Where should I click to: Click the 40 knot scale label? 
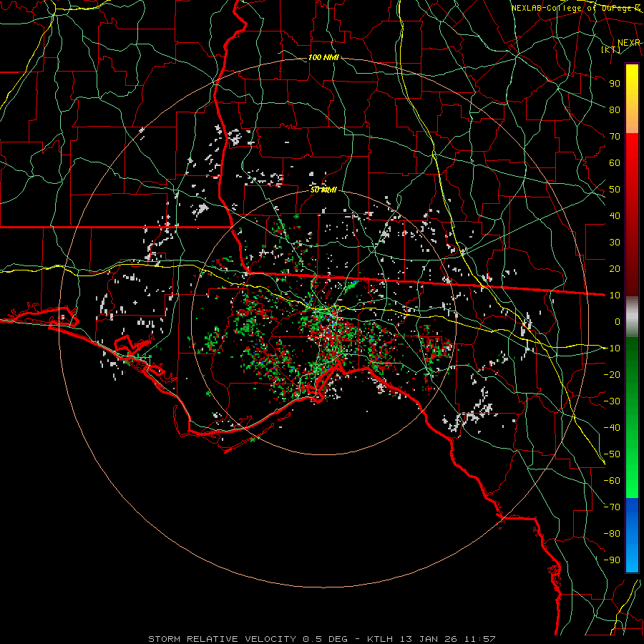(615, 215)
